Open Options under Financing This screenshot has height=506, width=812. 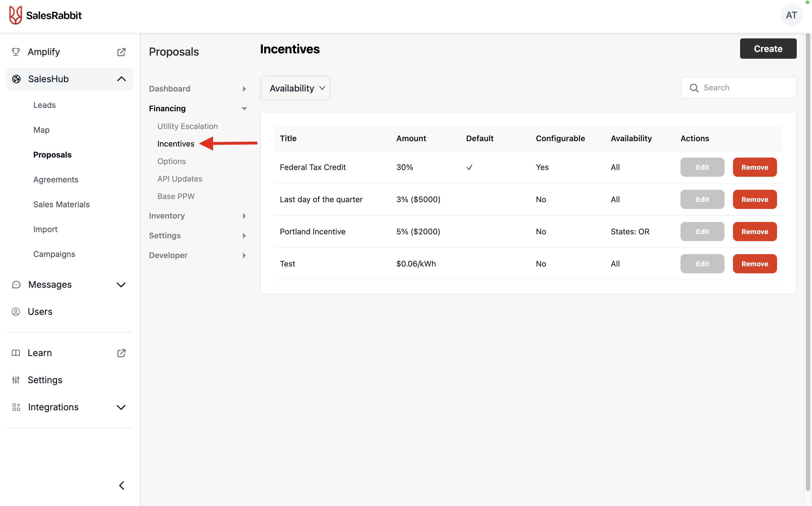(x=172, y=161)
